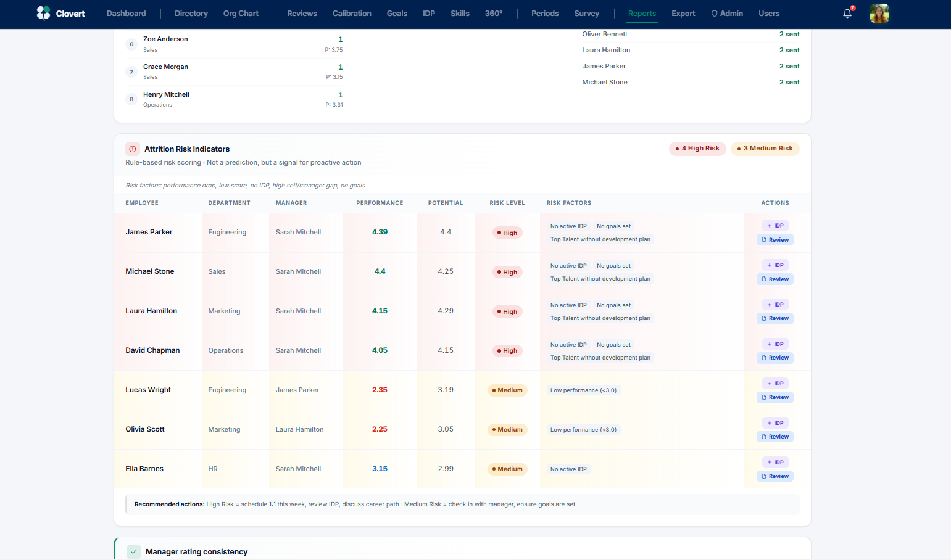The height and width of the screenshot is (560, 951).
Task: Click James Parker's High risk badge
Action: (x=507, y=233)
